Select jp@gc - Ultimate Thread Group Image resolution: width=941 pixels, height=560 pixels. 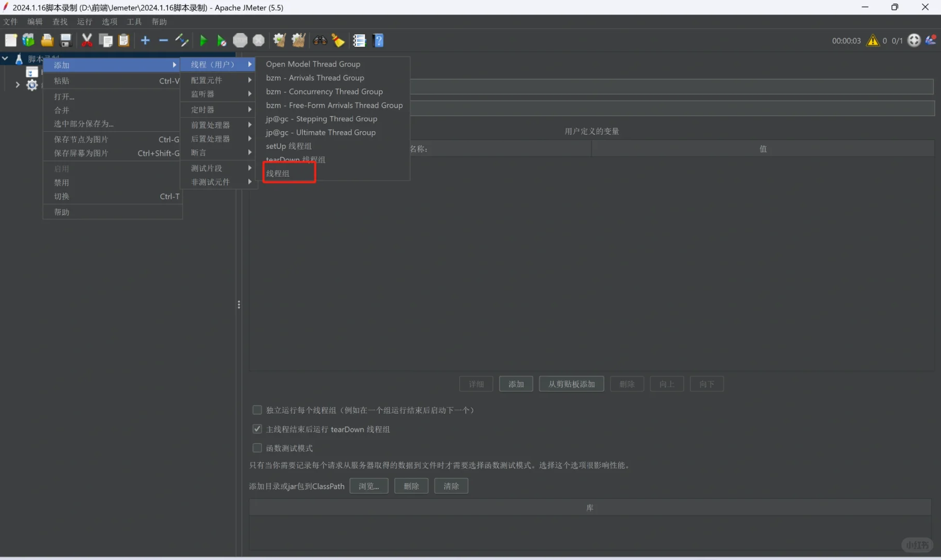point(321,133)
